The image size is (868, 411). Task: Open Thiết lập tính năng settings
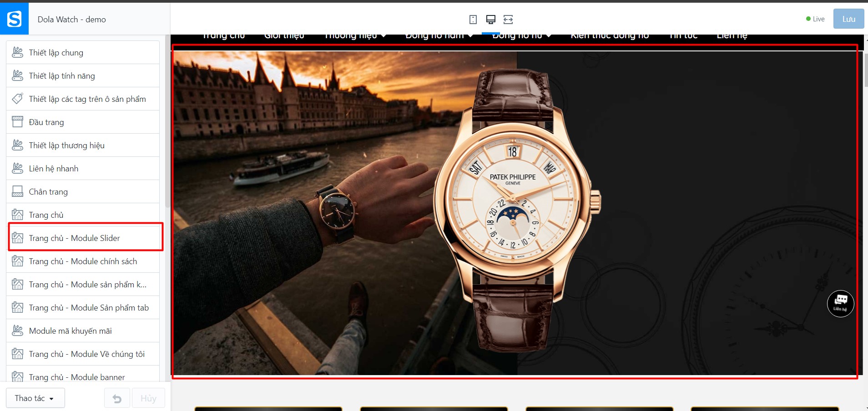(x=83, y=76)
